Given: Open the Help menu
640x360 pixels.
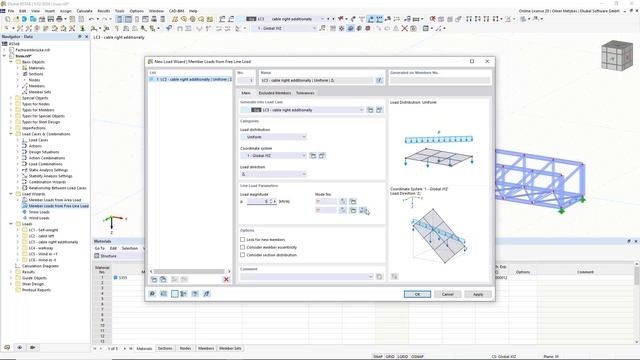Looking at the screenshot, I should (193, 11).
